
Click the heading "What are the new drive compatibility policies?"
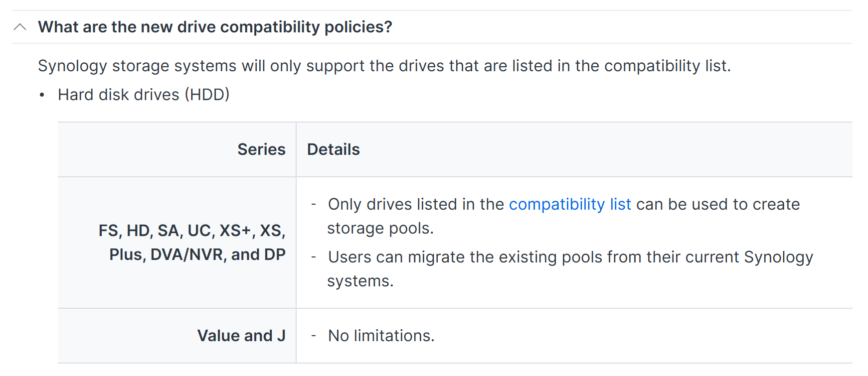tap(215, 27)
